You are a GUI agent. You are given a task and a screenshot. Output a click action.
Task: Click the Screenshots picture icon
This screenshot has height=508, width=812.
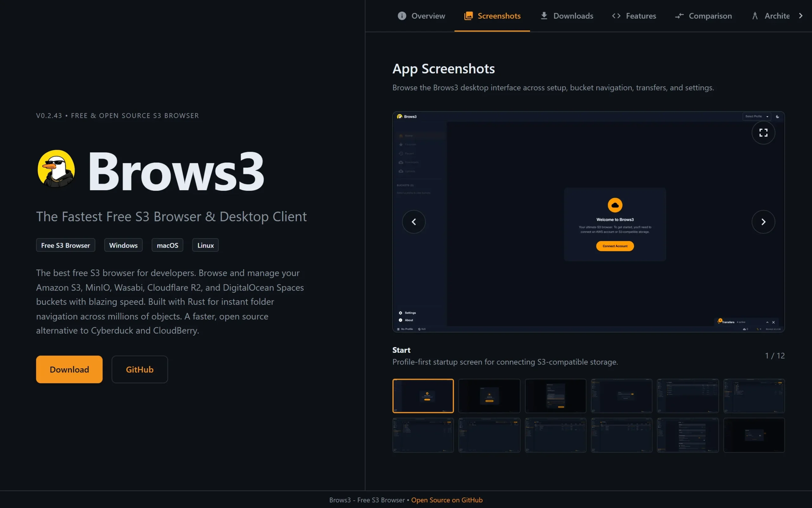tap(468, 16)
